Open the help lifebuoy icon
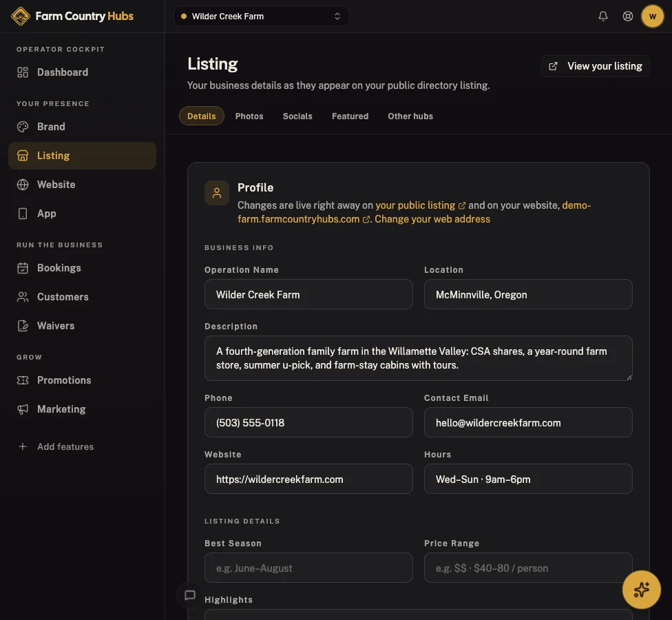 tap(627, 17)
